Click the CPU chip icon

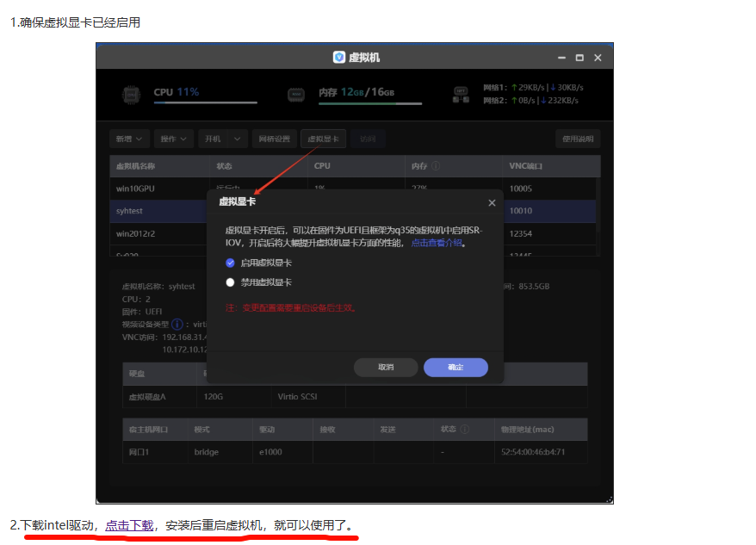point(131,95)
